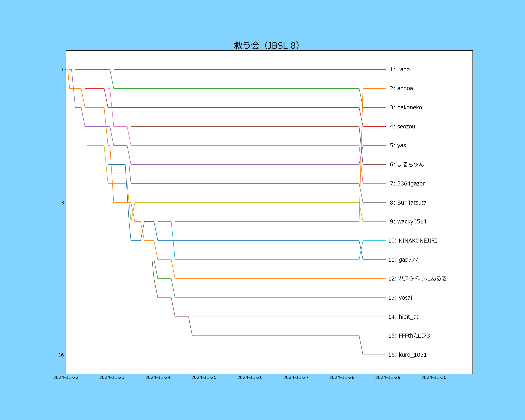Screen dimensions: 525x420
Task: Click the '3: hakoneko' label
Action: [x=406, y=108]
